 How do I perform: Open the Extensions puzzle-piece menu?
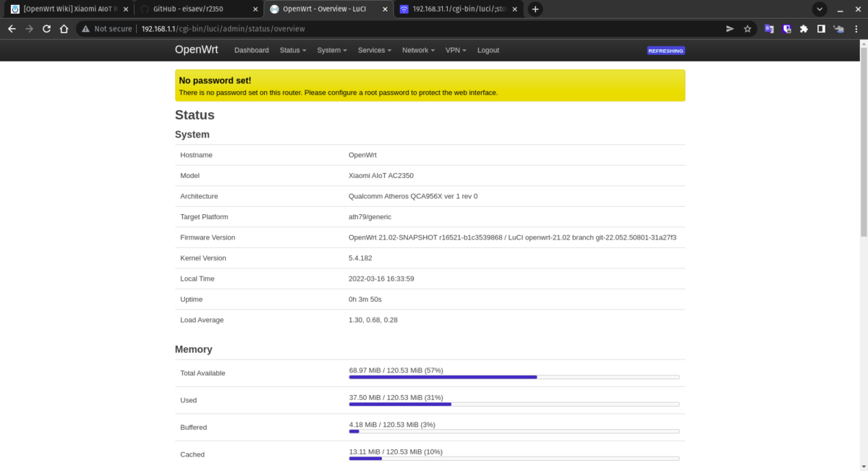tap(804, 29)
